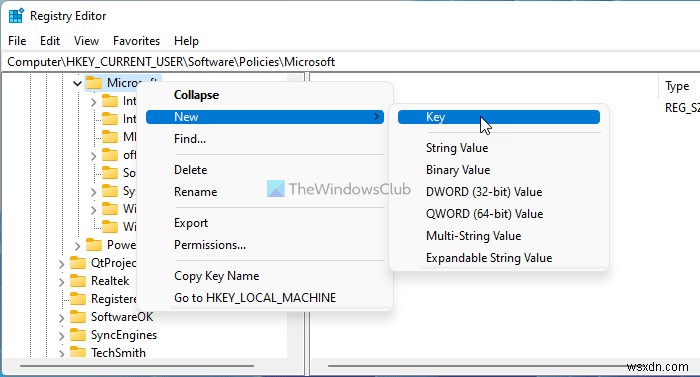Click the Realtek folder icon
Image resolution: width=700 pixels, height=377 pixels.
coord(78,281)
